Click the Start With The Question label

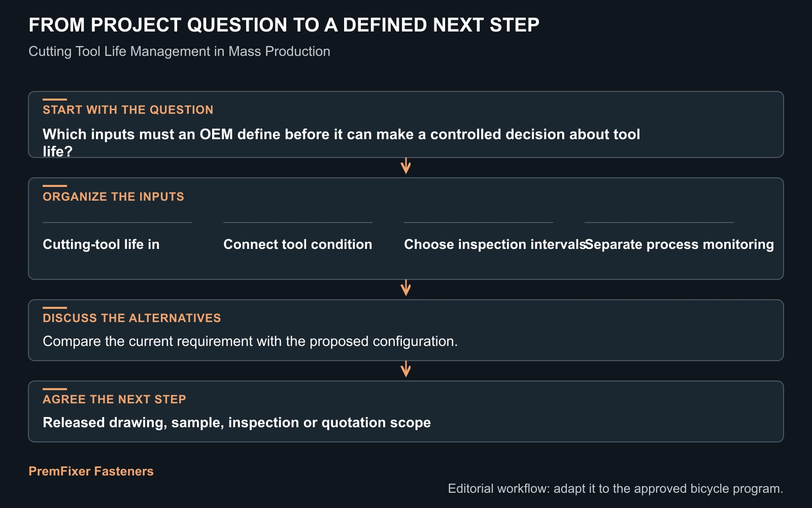128,110
